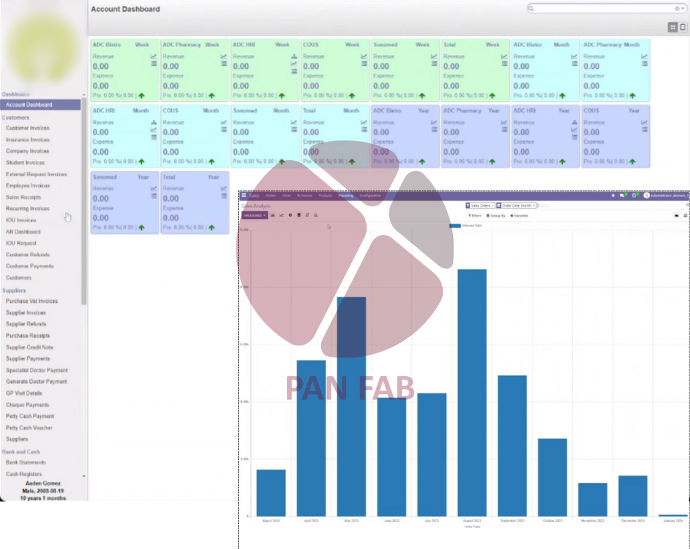Open Customer Invoices link

(27, 128)
